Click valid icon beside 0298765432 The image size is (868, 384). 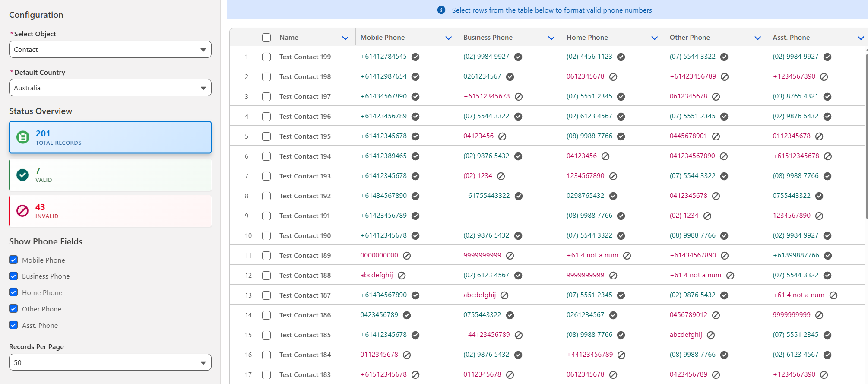pyautogui.click(x=613, y=196)
